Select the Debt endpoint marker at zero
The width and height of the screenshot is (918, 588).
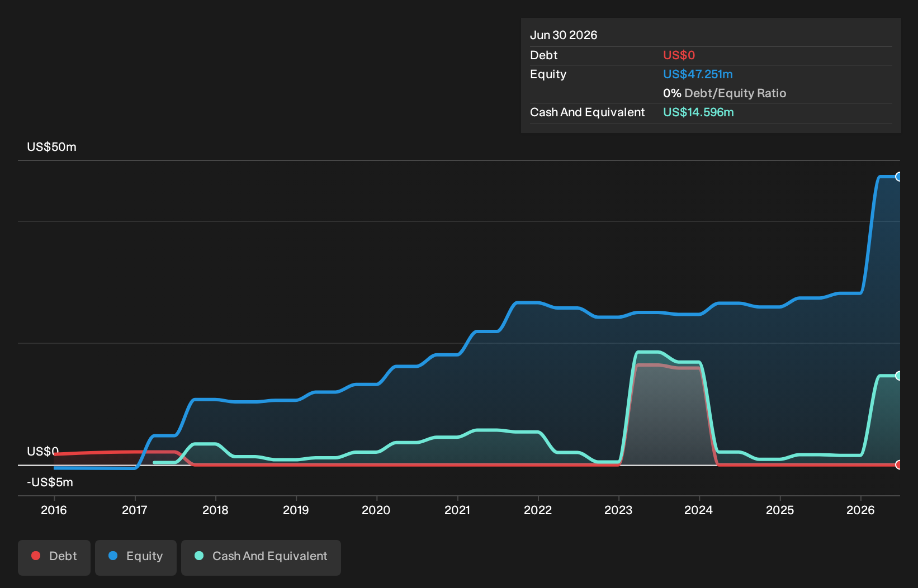(898, 464)
